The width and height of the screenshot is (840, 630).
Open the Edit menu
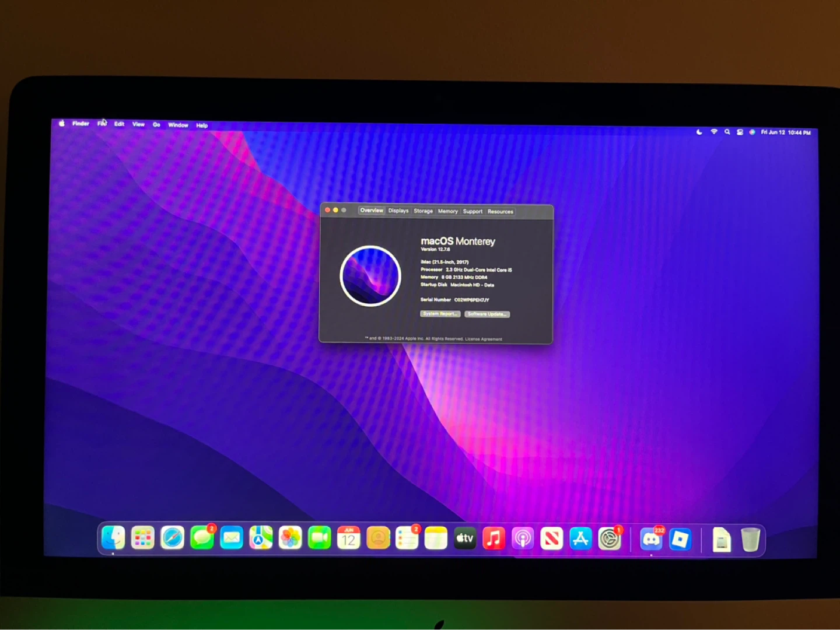click(119, 124)
